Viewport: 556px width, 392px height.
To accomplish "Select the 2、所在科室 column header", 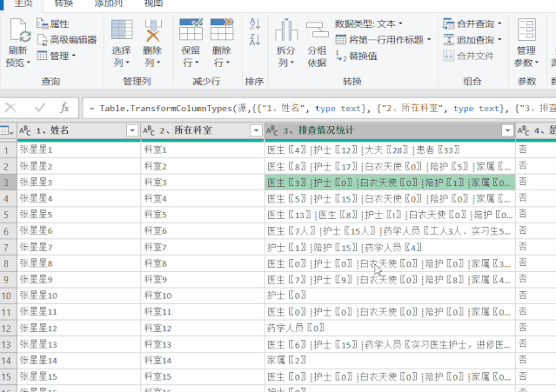I will tap(203, 130).
